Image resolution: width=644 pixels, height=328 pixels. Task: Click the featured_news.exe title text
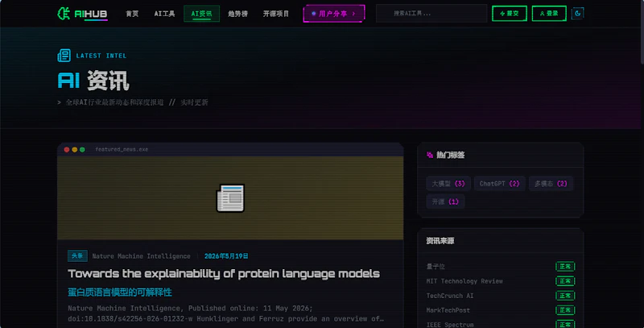[x=122, y=150]
